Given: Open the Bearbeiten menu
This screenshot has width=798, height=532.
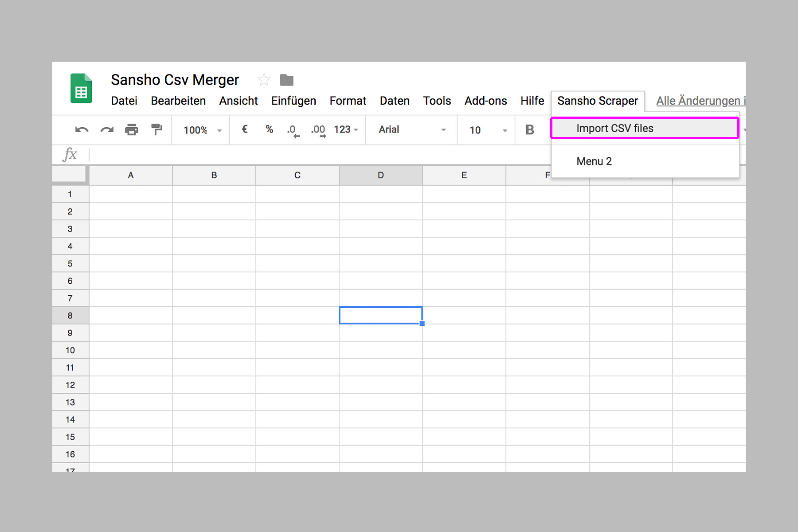Looking at the screenshot, I should [x=178, y=101].
